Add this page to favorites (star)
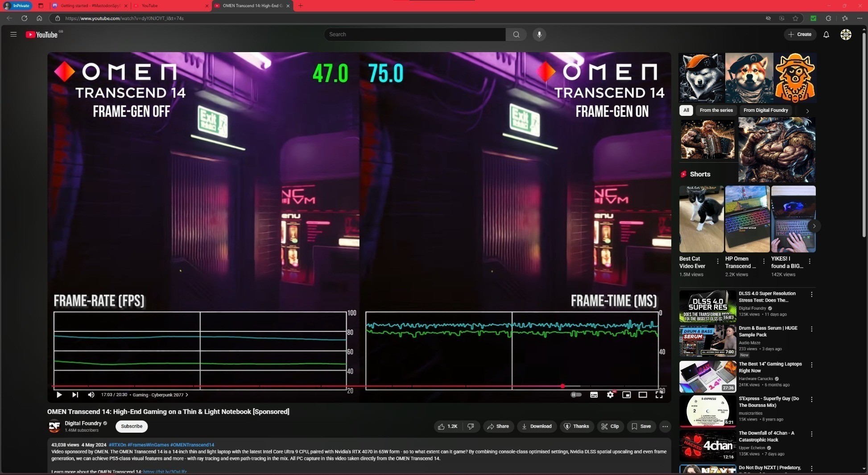 tap(795, 18)
